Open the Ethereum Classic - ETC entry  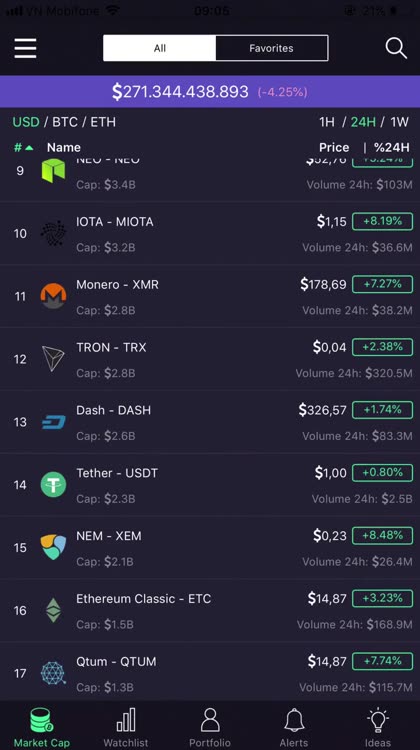210,610
